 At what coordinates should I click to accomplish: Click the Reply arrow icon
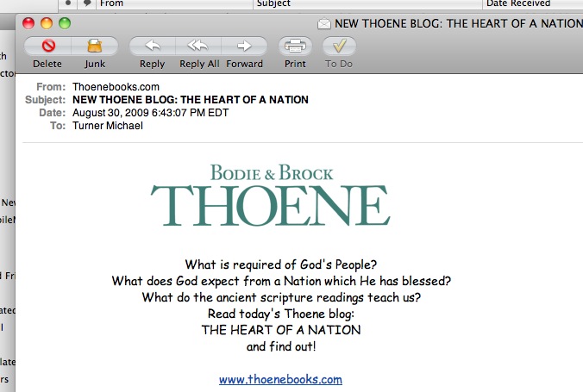[x=153, y=46]
